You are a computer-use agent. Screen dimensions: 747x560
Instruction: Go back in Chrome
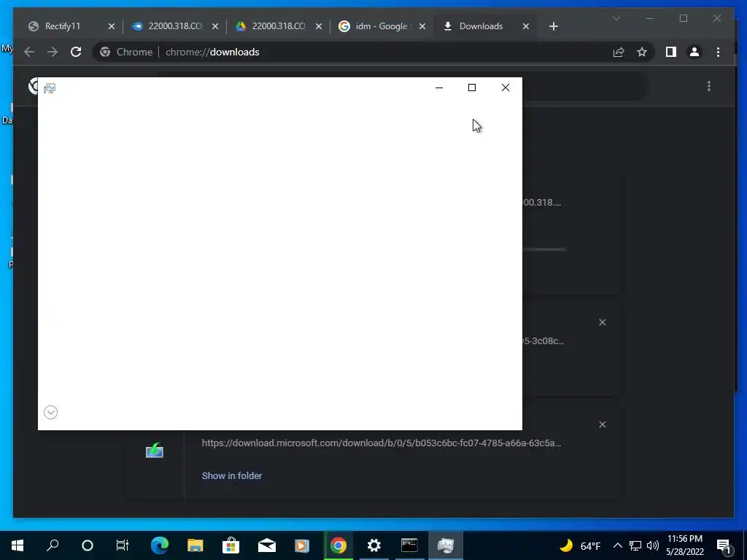(29, 52)
